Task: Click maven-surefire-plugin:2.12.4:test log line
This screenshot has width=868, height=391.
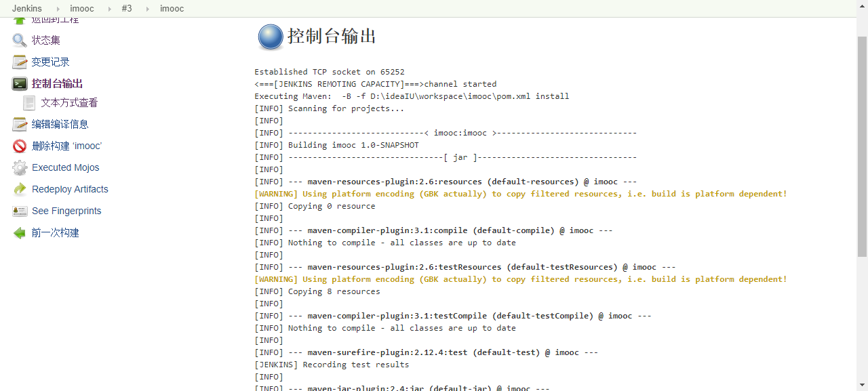Action: (x=426, y=352)
